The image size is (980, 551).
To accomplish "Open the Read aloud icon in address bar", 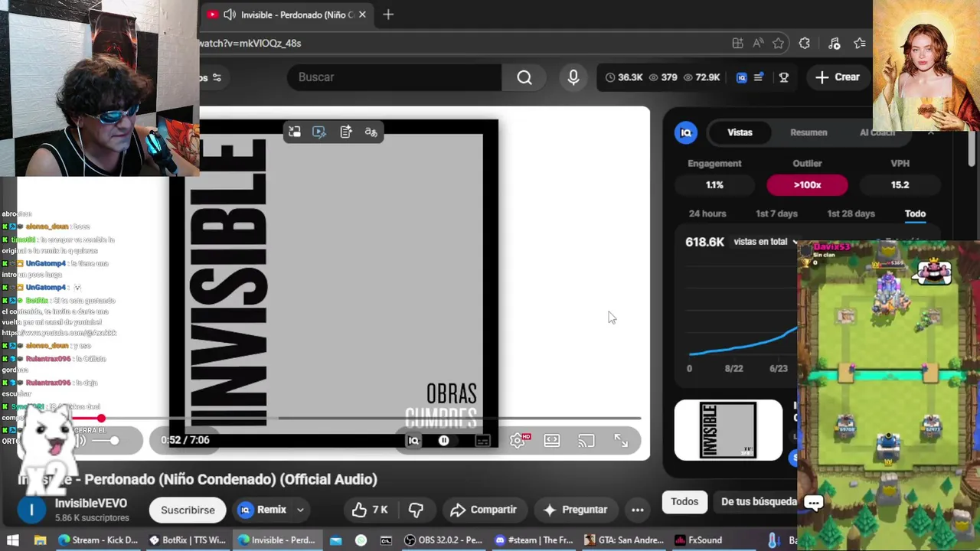I will click(758, 44).
